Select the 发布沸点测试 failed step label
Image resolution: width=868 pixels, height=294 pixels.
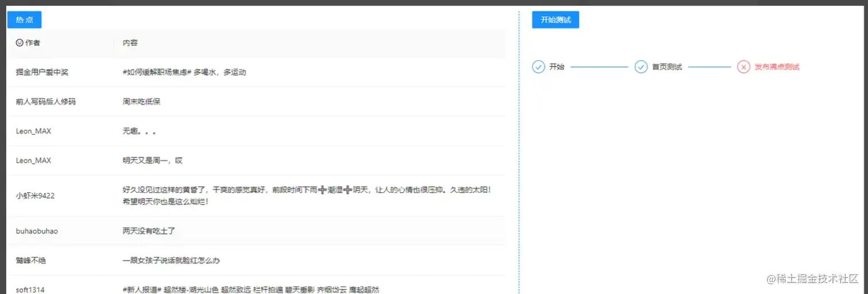click(x=777, y=67)
